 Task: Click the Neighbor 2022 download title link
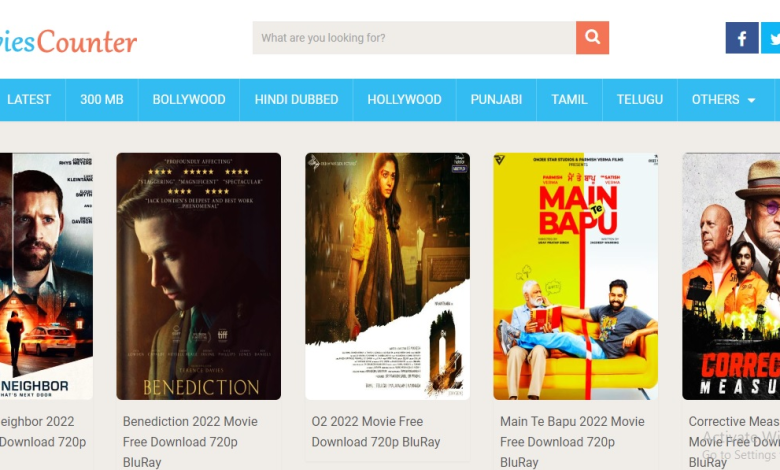(x=43, y=432)
